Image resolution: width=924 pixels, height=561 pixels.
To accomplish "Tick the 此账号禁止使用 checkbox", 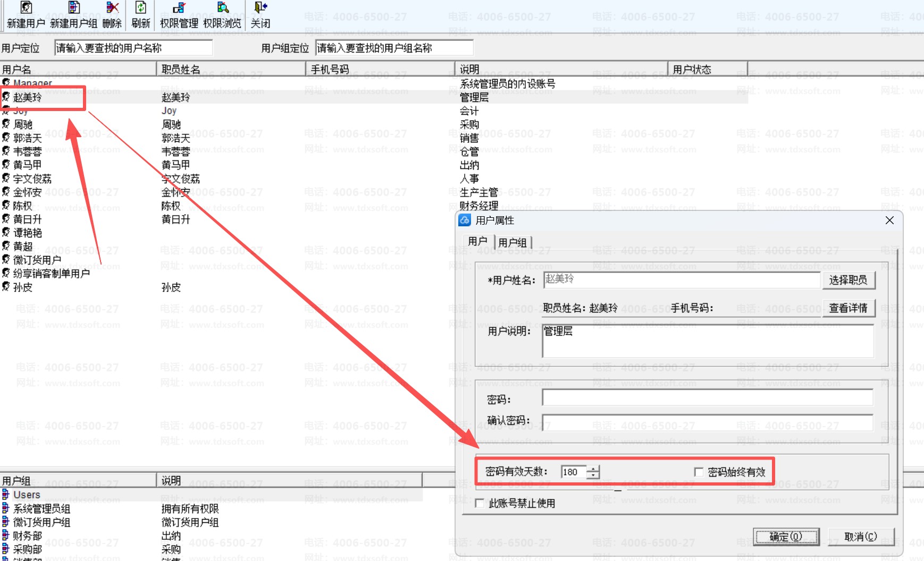I will pyautogui.click(x=480, y=503).
